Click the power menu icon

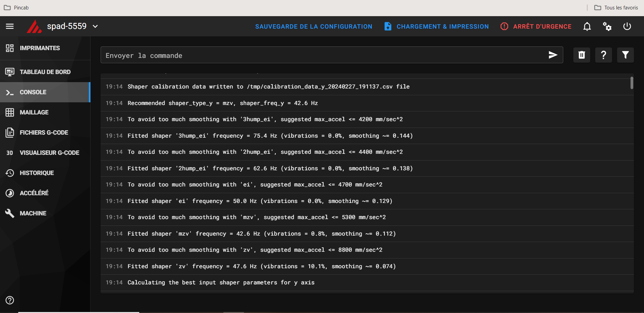click(x=627, y=26)
